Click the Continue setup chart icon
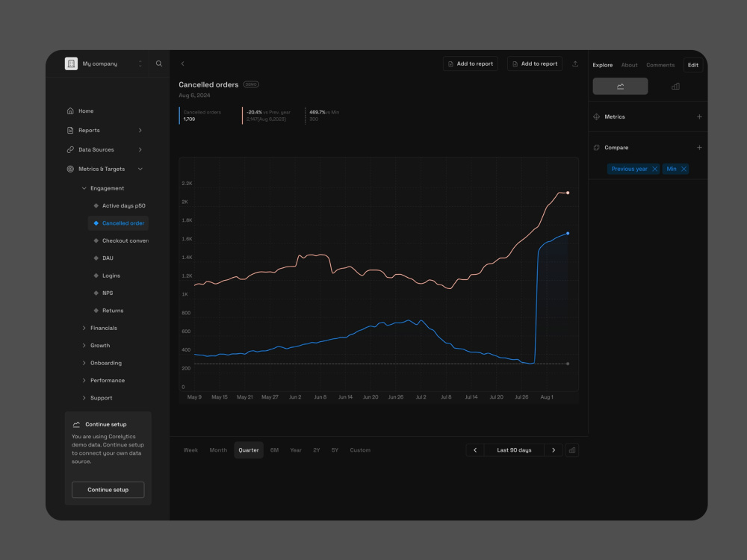This screenshot has height=560, width=747. [x=76, y=424]
